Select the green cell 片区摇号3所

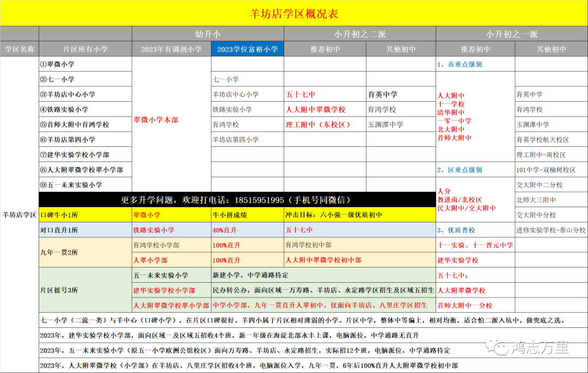pos(85,290)
